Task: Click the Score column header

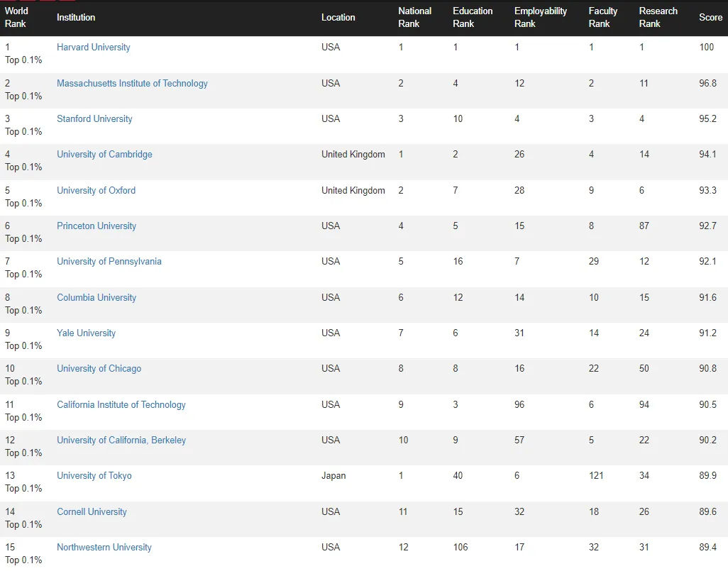Action: (710, 18)
